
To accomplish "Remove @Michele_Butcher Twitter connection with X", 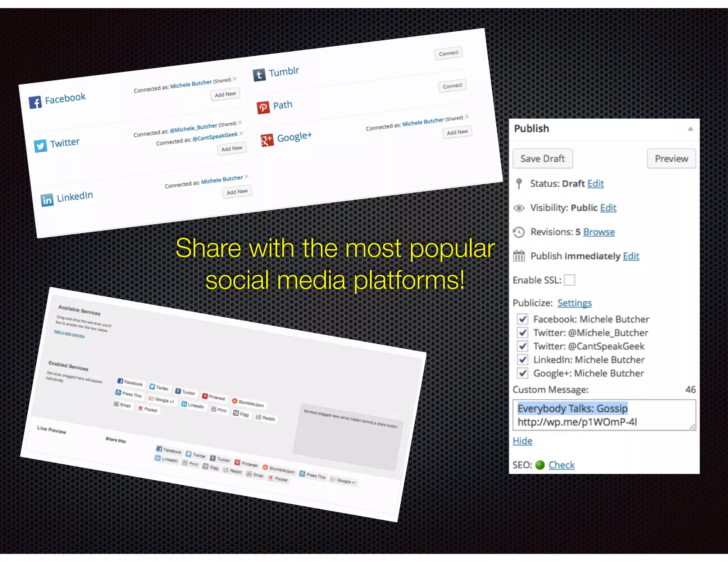I will point(240,122).
